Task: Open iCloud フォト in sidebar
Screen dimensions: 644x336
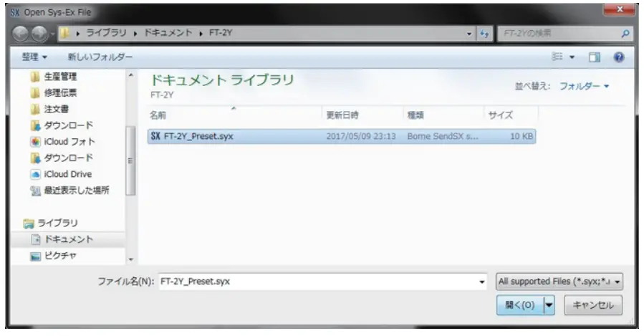Action: coord(69,142)
